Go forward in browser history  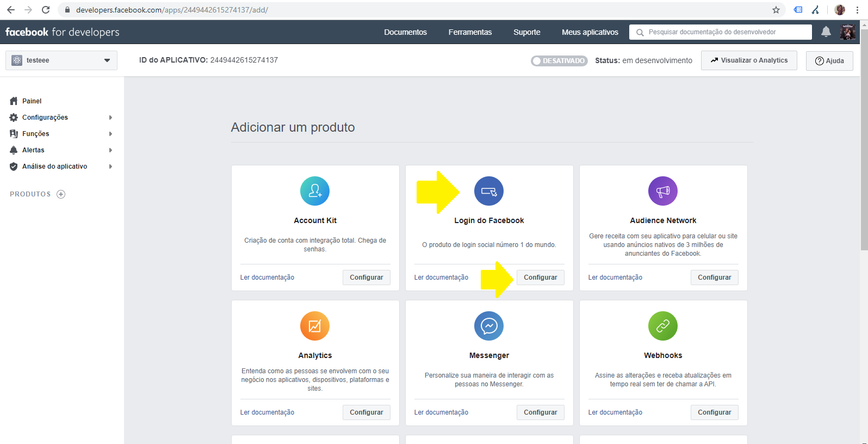[x=28, y=10]
